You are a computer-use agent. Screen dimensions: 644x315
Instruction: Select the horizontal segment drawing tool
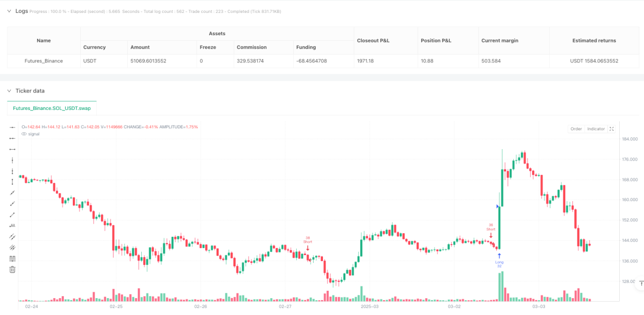[x=12, y=149]
